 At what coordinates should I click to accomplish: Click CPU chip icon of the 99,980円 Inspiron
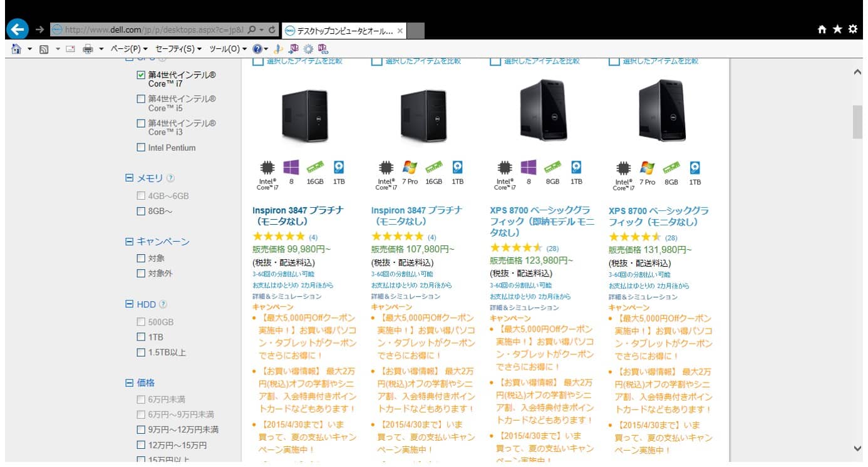pyautogui.click(x=267, y=168)
